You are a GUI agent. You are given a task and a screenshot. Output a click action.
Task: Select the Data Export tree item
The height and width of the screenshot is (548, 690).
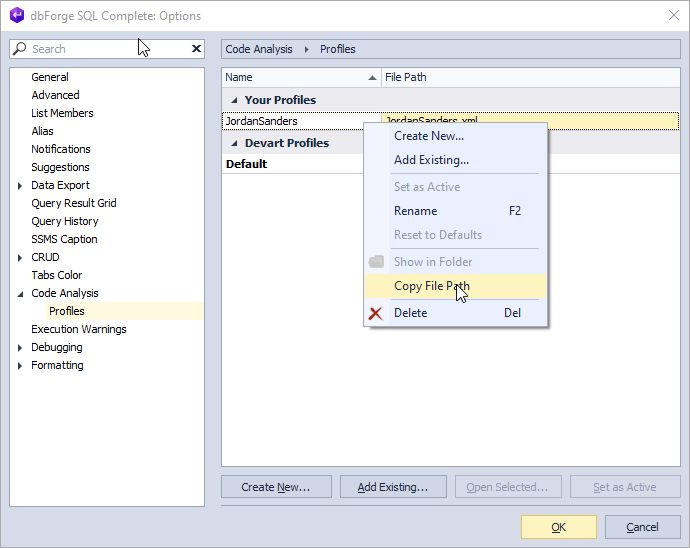coord(60,185)
